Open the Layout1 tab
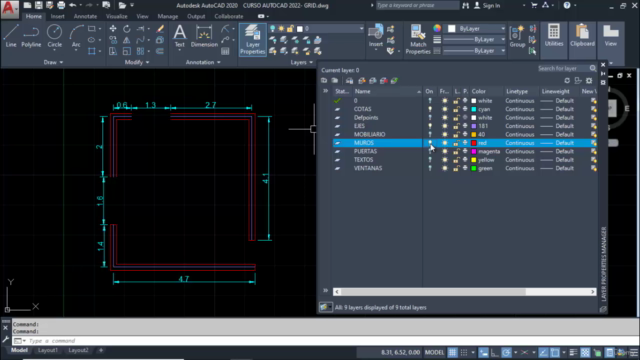The image size is (640, 360). pyautogui.click(x=48, y=350)
